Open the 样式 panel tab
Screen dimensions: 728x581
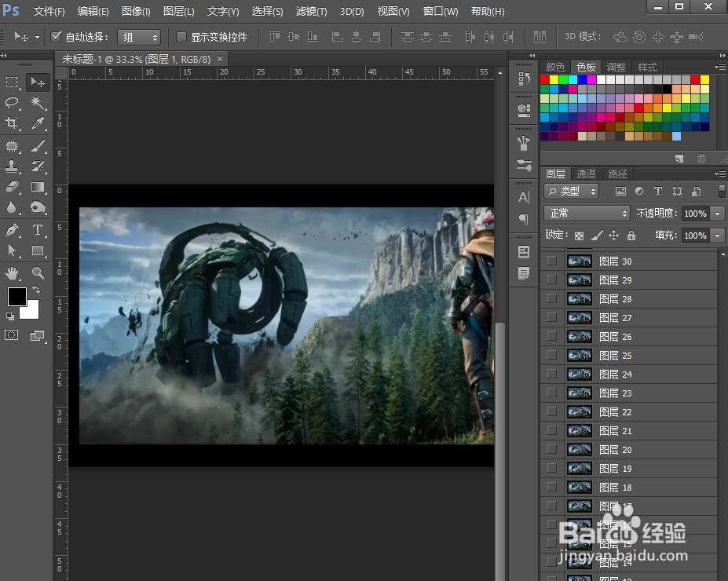pyautogui.click(x=647, y=67)
